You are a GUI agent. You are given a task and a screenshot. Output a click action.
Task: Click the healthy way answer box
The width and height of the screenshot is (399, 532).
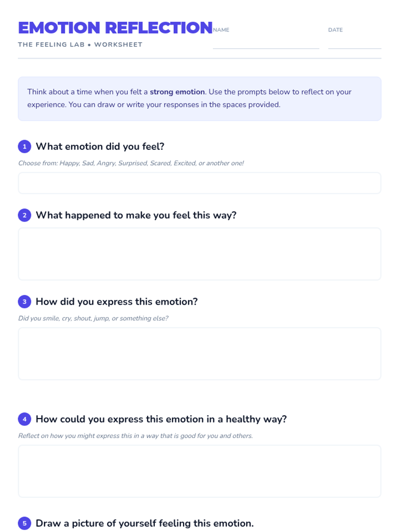(199, 471)
